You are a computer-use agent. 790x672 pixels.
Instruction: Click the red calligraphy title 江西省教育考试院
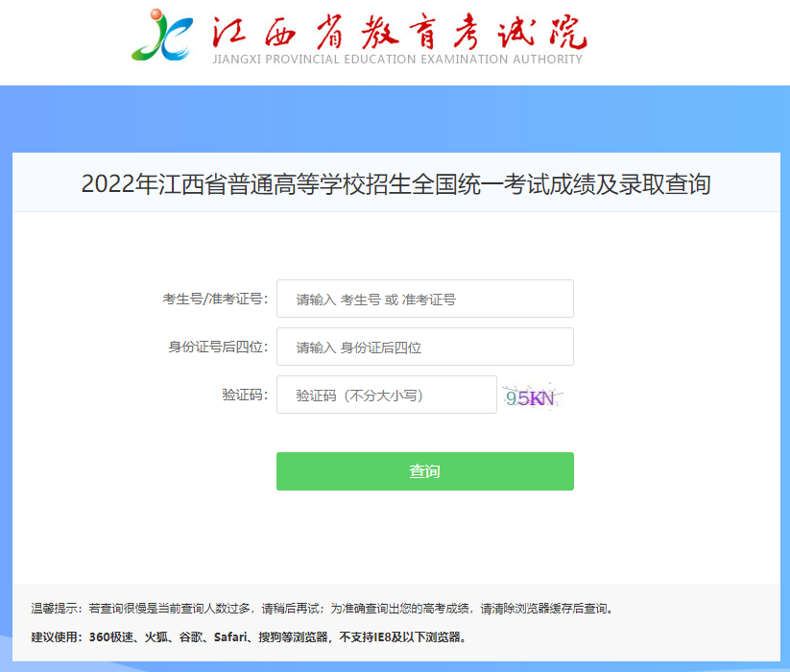pos(399,32)
